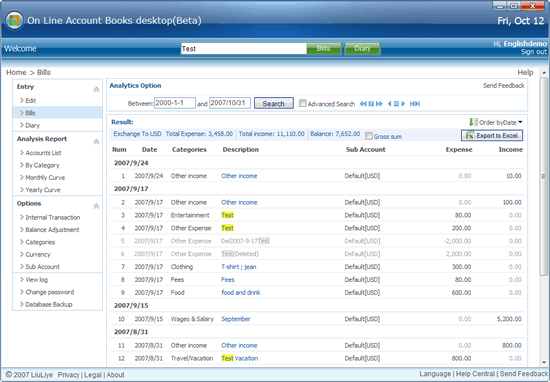Click the app logo in the title bar
550x382 pixels.
tap(14, 20)
